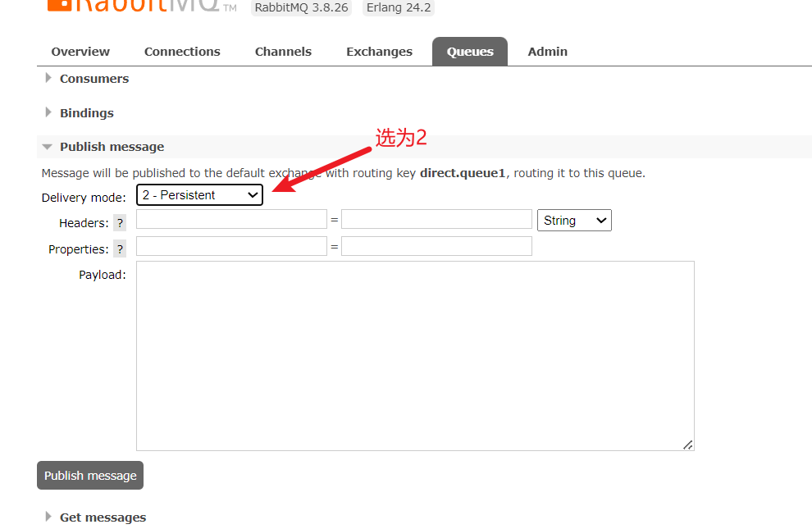Open the Delivery mode dropdown
The width and height of the screenshot is (812, 529).
tap(199, 195)
